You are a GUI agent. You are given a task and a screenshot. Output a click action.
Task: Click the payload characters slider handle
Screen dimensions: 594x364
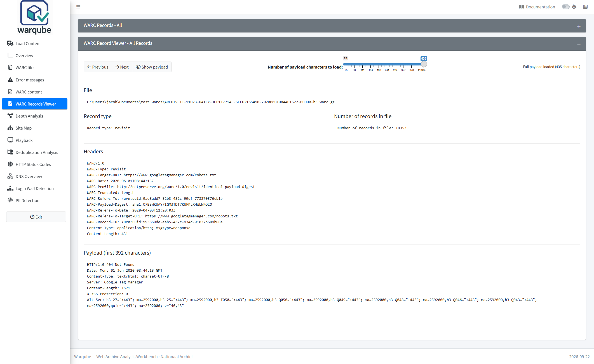[424, 64]
